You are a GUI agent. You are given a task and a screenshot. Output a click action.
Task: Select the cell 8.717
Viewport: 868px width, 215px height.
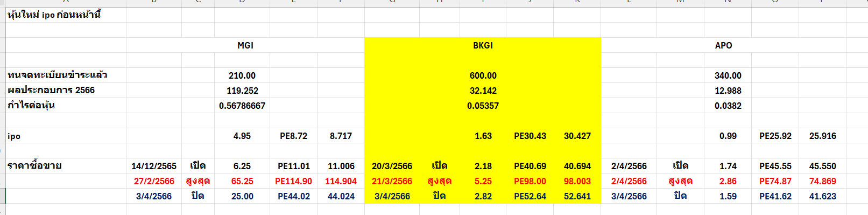341,136
